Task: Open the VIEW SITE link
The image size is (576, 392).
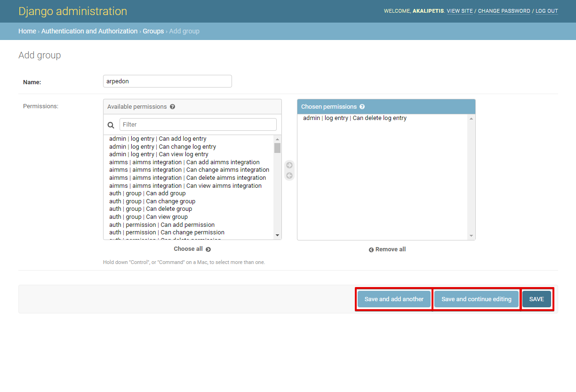Action: [460, 11]
